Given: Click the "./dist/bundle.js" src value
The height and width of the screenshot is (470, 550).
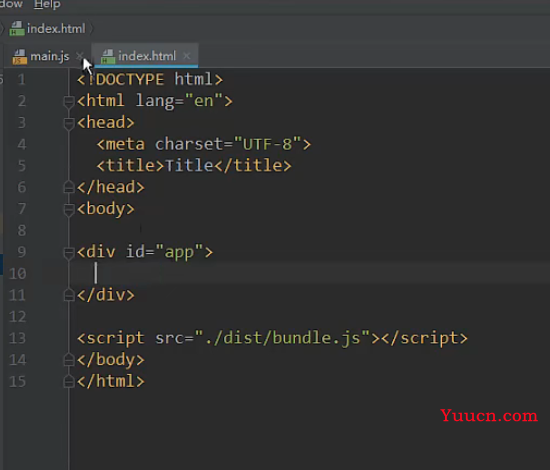Looking at the screenshot, I should tap(282, 338).
